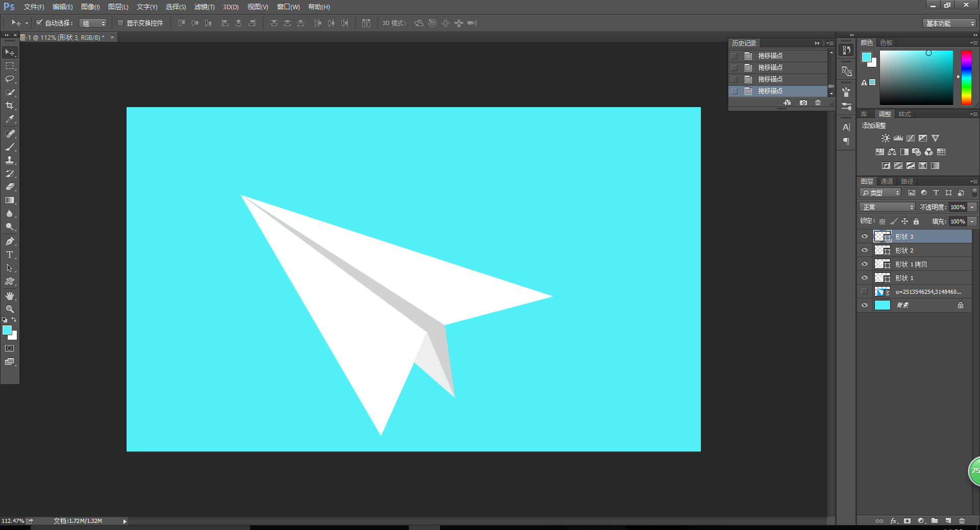The width and height of the screenshot is (980, 530).
Task: Select the Crop tool
Action: (x=10, y=106)
